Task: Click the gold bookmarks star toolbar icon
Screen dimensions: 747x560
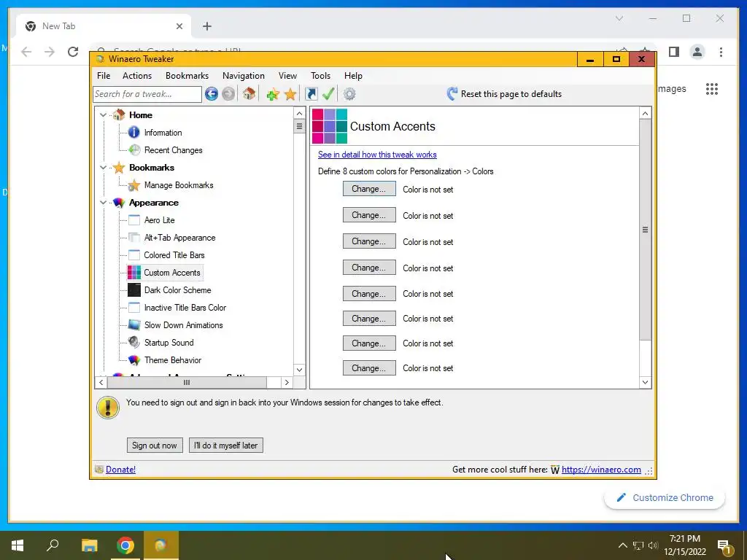Action: point(290,94)
